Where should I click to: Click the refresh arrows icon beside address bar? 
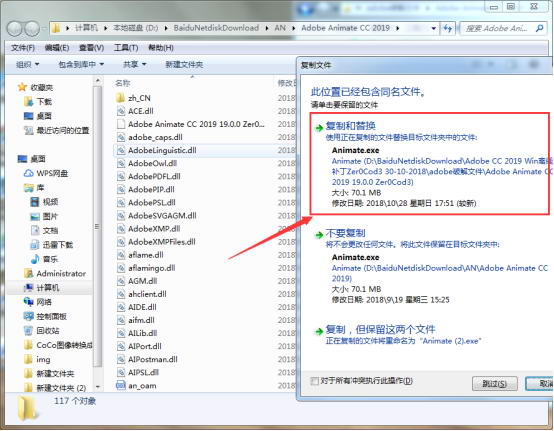[448, 28]
